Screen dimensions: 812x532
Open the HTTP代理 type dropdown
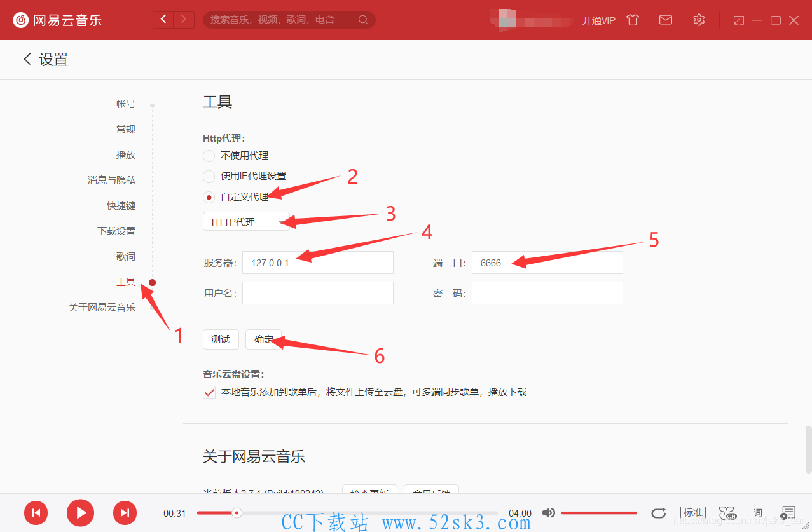click(246, 222)
